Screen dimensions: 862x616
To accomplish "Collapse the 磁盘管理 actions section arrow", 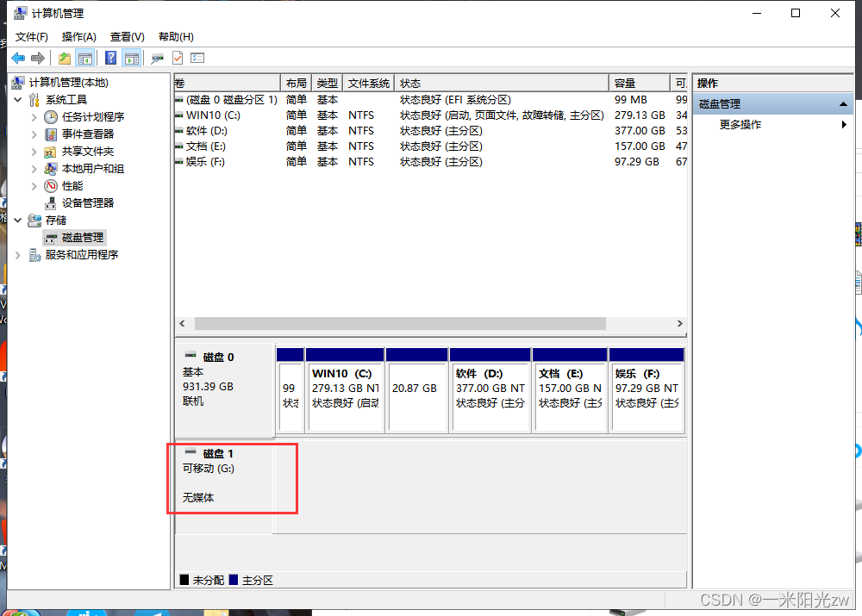I will pos(843,104).
